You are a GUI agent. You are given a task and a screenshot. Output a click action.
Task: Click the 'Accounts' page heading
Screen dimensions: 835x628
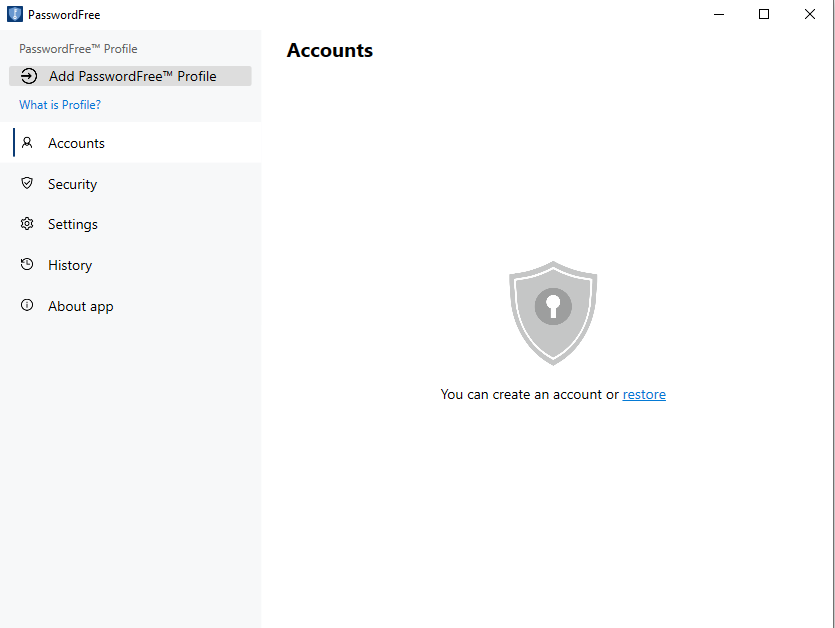coord(330,51)
